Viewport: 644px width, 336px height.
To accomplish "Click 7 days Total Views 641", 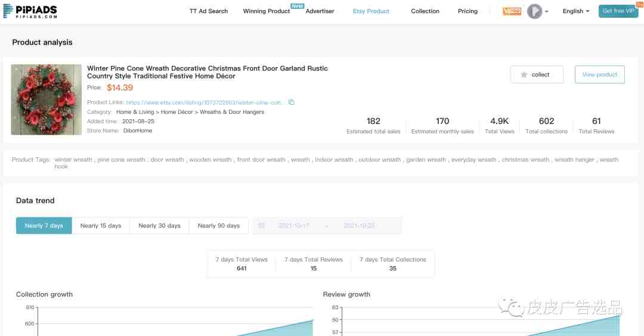I will click(x=241, y=264).
